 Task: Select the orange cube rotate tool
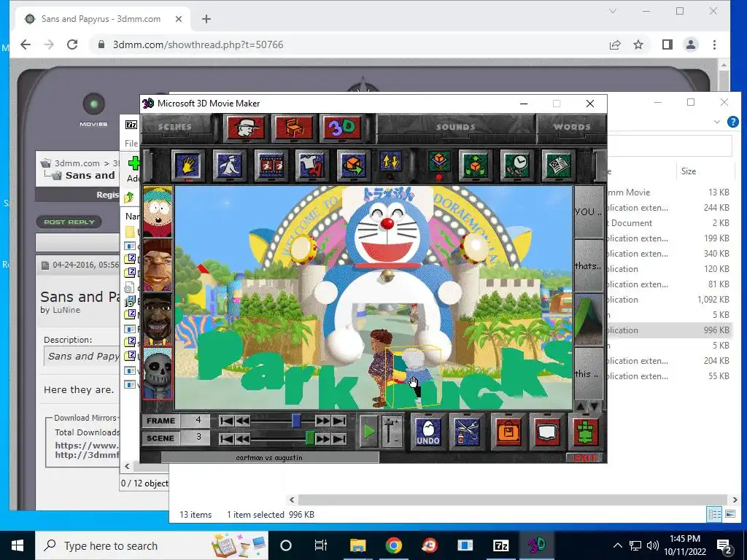pos(352,166)
